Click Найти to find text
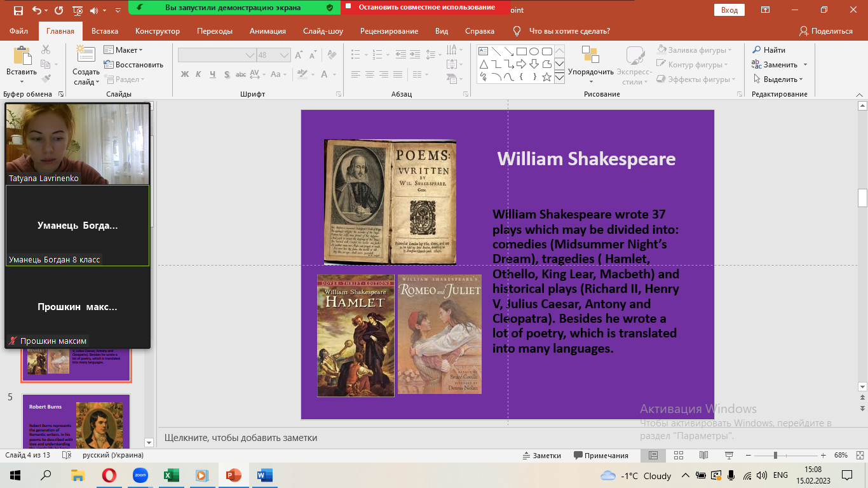Viewport: 868px width, 488px height. [770, 50]
